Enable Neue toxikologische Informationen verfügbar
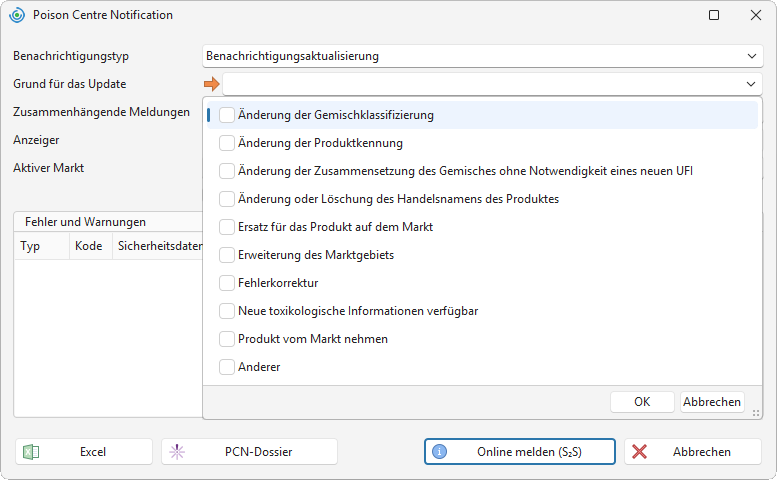 (227, 311)
